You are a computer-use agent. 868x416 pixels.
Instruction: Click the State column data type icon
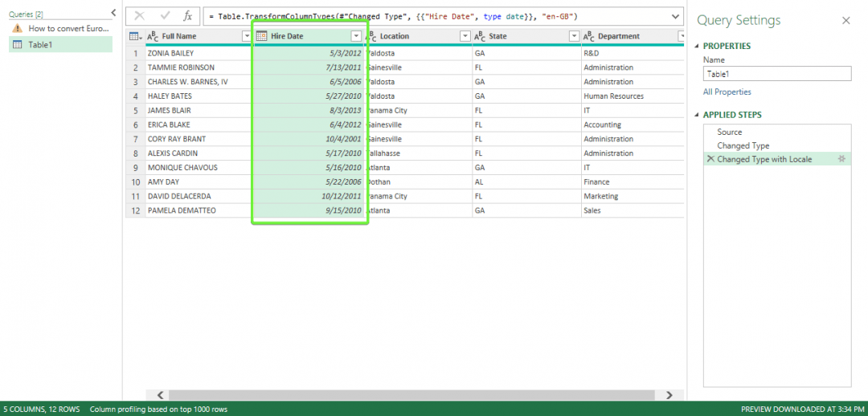[481, 36]
